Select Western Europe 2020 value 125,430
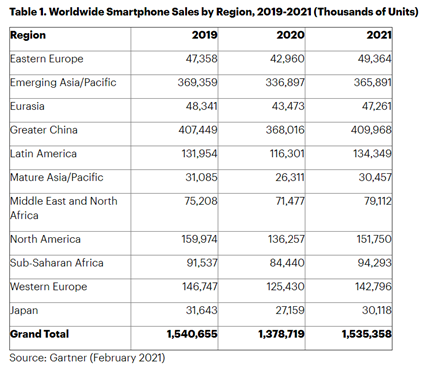Screen dimensions: 436x368 pos(285,287)
